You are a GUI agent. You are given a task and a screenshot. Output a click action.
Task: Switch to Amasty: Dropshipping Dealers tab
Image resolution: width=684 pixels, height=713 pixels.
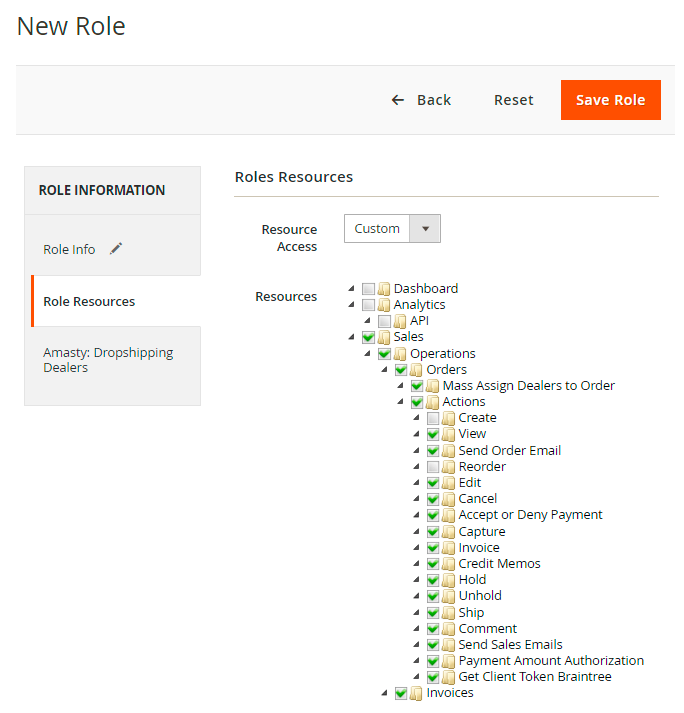[x=108, y=360]
